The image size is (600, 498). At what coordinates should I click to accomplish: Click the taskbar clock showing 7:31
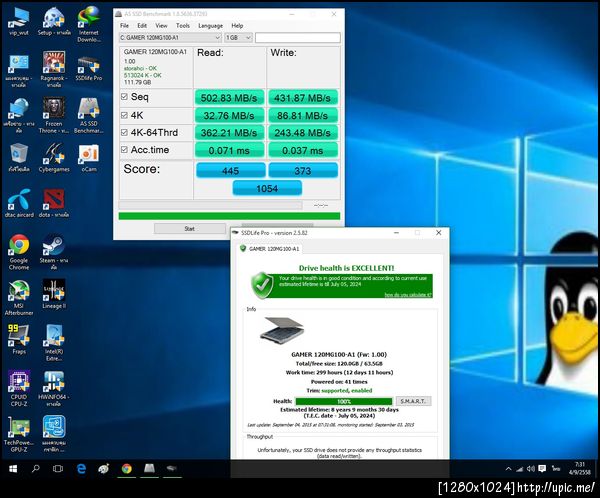[580, 469]
